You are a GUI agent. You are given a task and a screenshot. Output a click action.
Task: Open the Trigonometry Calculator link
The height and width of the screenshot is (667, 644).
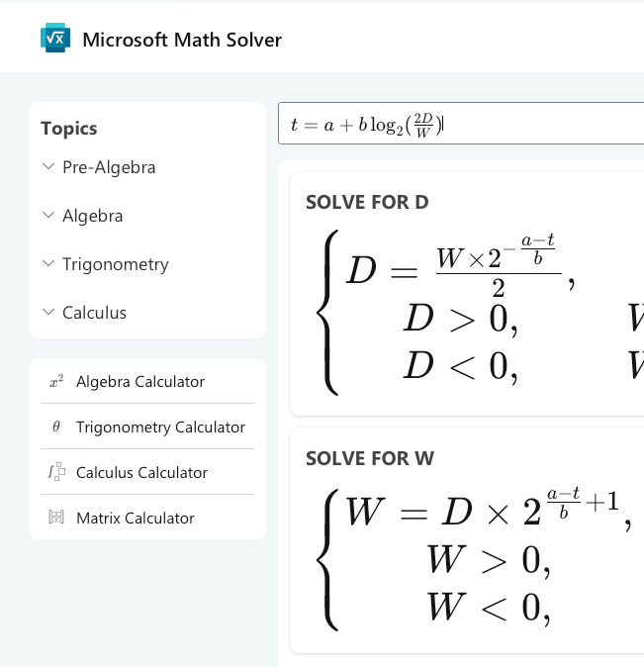147,427
